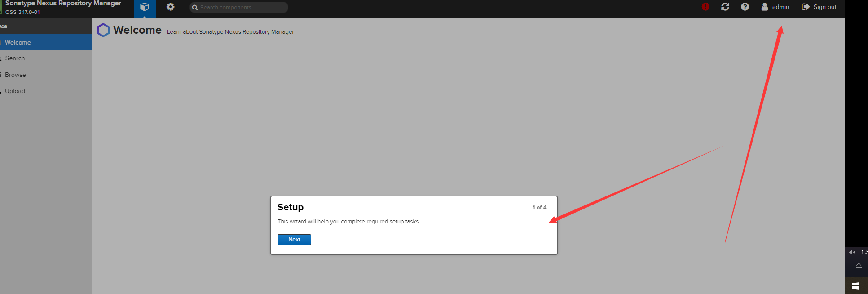Select Upload in the sidebar
The height and width of the screenshot is (294, 868).
pyautogui.click(x=46, y=91)
